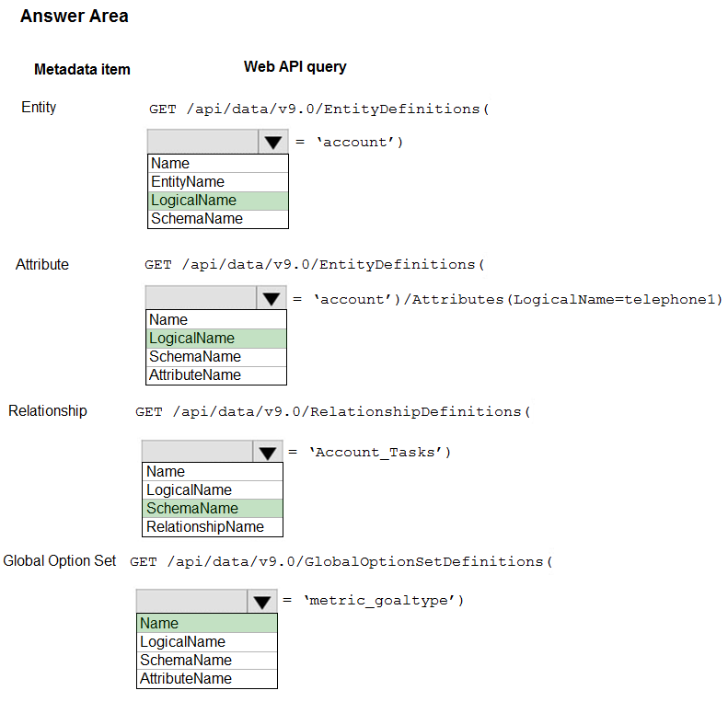The width and height of the screenshot is (728, 702).
Task: Select LogicalName in the Entity list
Action: click(218, 201)
